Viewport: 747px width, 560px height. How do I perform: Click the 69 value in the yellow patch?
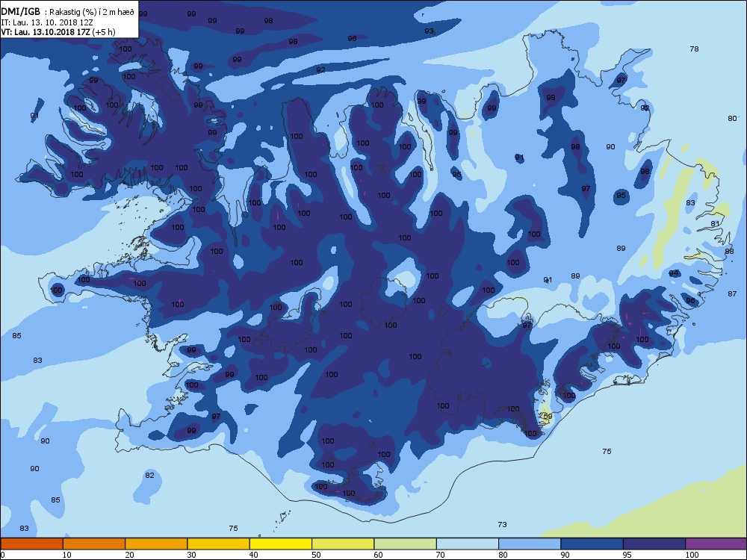pyautogui.click(x=548, y=416)
